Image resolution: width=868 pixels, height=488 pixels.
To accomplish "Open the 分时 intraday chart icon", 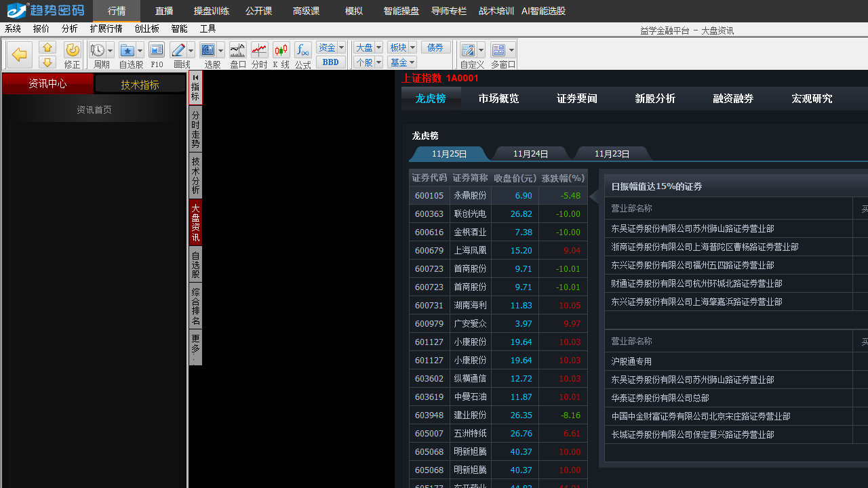I will point(259,49).
